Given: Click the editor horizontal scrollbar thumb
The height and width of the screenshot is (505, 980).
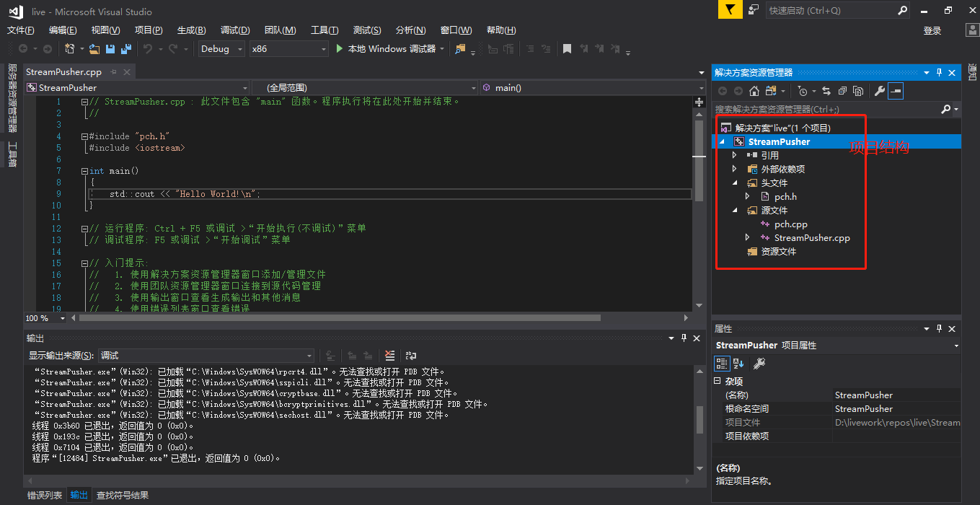Looking at the screenshot, I should pyautogui.click(x=340, y=317).
